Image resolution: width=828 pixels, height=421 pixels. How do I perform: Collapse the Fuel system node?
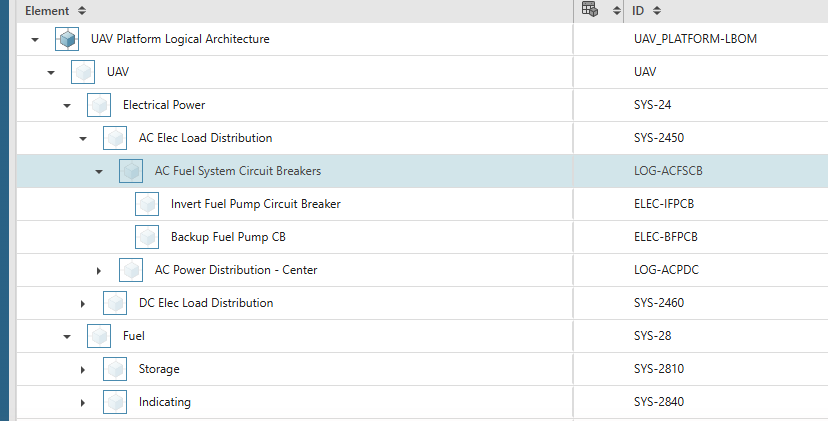67,336
